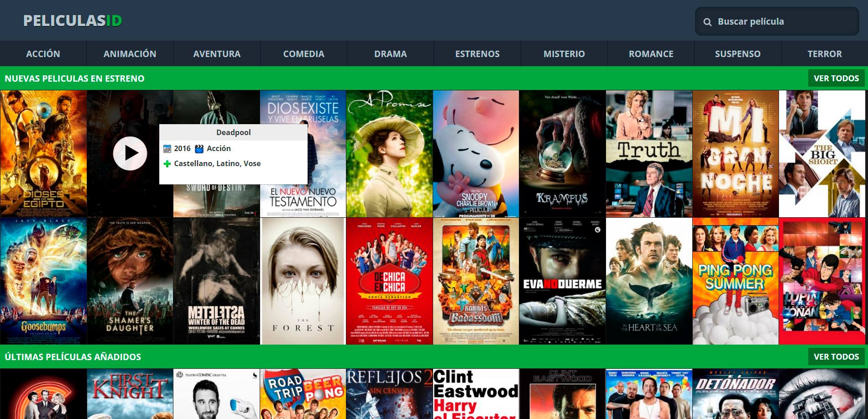The height and width of the screenshot is (419, 868).
Task: Open the First Knight poster
Action: coord(130,394)
